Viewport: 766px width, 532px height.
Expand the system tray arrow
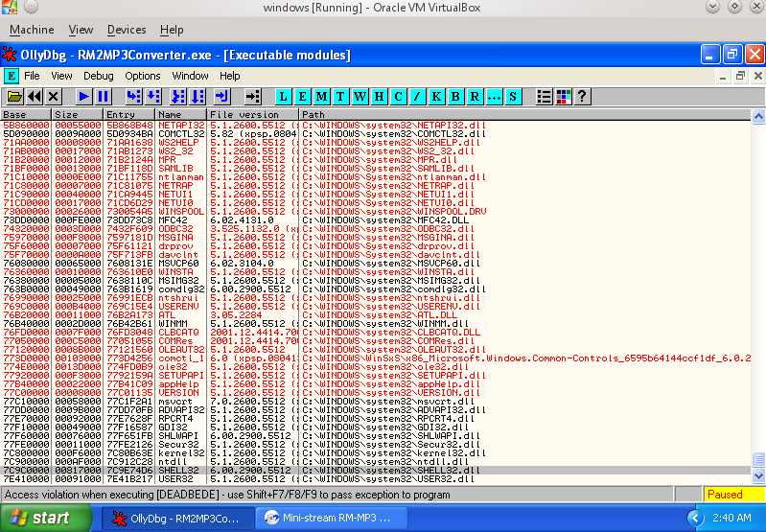[x=695, y=518]
